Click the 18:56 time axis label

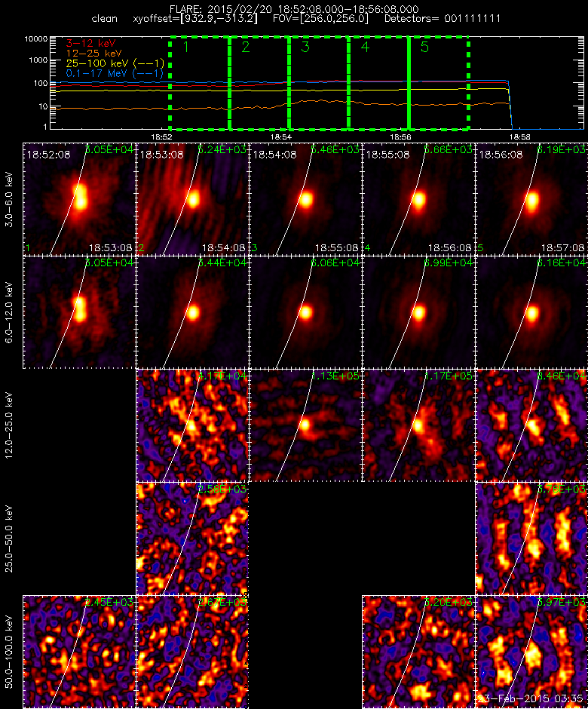pos(400,137)
